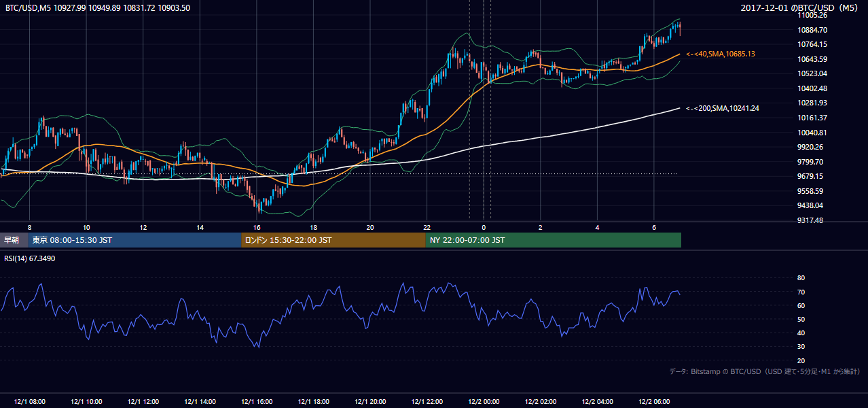Click hour tick 14 under price chart
Screen dimensions: 868x408
pyautogui.click(x=200, y=227)
